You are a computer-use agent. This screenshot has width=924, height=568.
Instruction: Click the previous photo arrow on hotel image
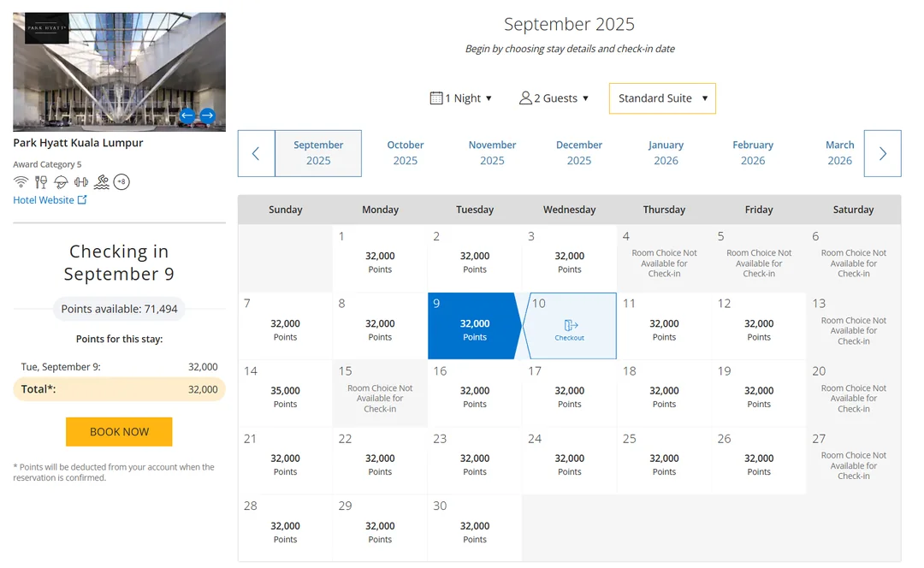[x=187, y=115]
